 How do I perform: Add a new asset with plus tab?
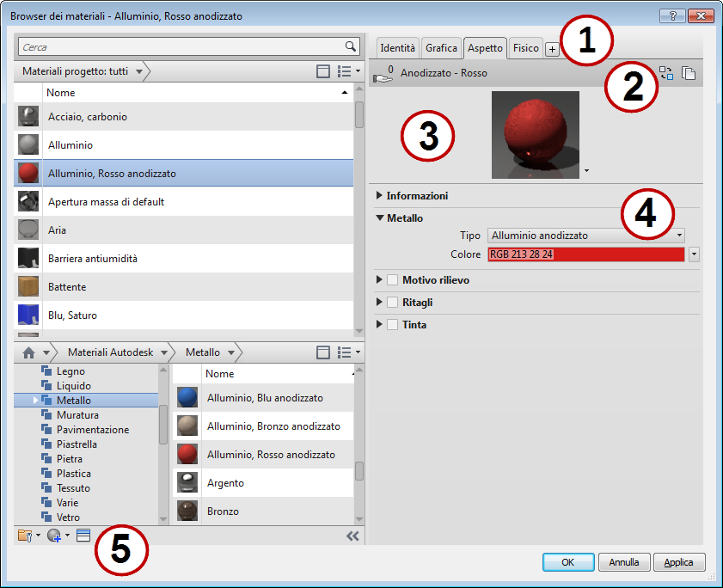(x=552, y=49)
